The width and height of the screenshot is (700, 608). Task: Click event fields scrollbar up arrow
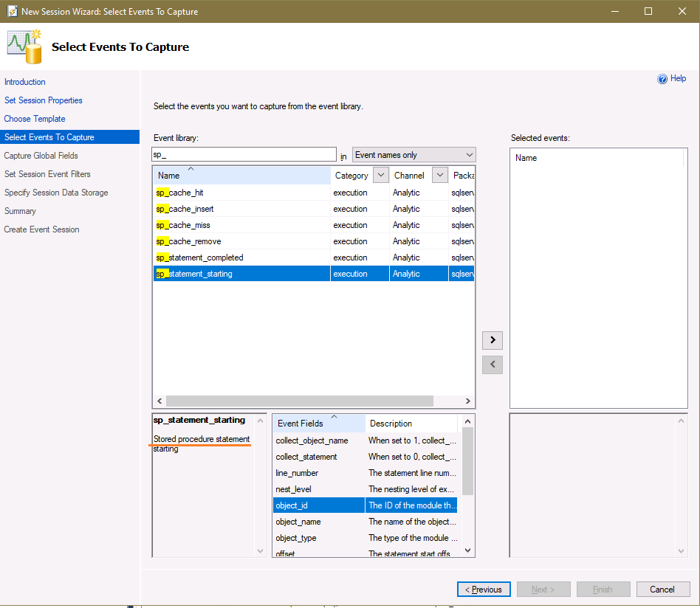pyautogui.click(x=467, y=421)
